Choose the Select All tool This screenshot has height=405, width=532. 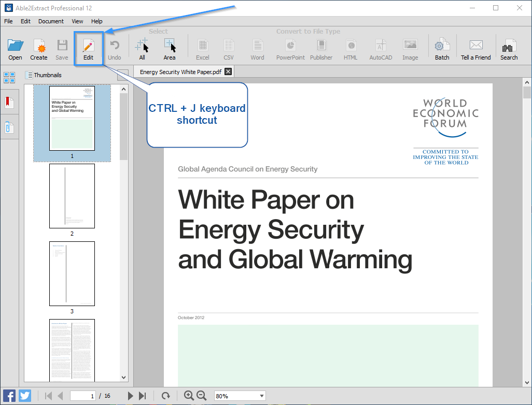pos(142,50)
